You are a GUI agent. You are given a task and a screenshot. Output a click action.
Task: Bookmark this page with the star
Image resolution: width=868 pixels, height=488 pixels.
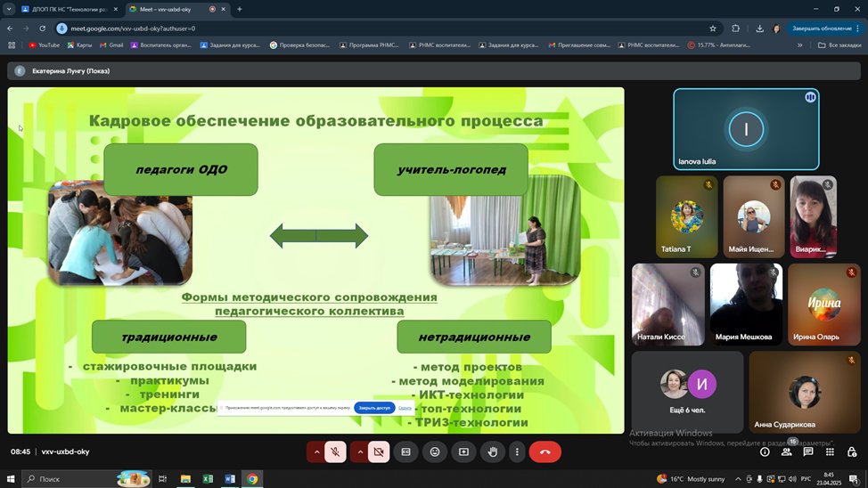point(712,28)
